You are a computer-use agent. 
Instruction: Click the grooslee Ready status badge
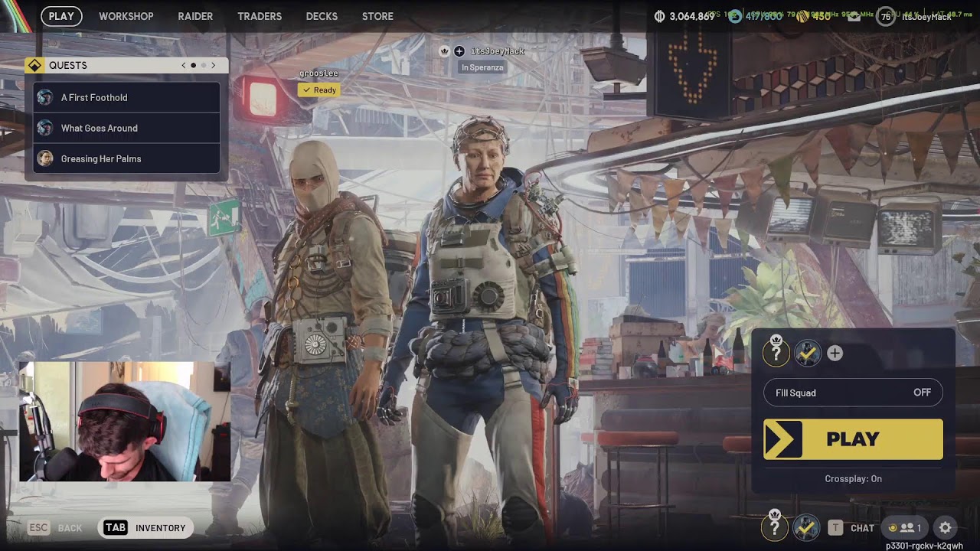pos(319,90)
